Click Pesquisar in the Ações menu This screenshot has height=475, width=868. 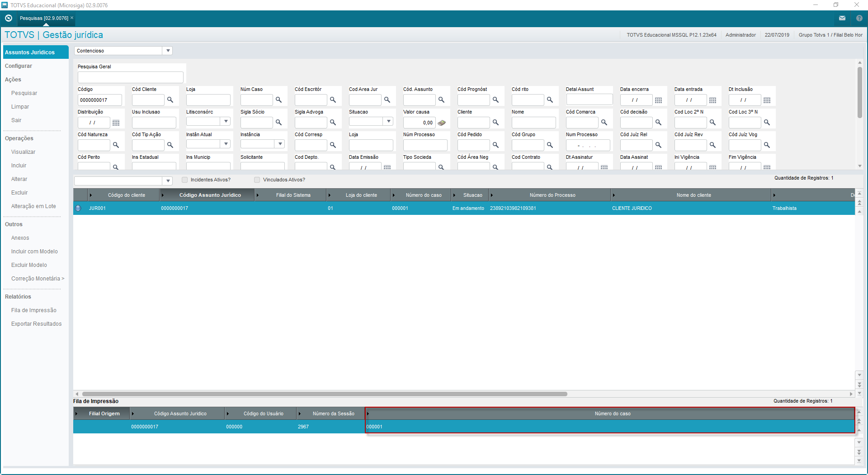[x=24, y=93]
